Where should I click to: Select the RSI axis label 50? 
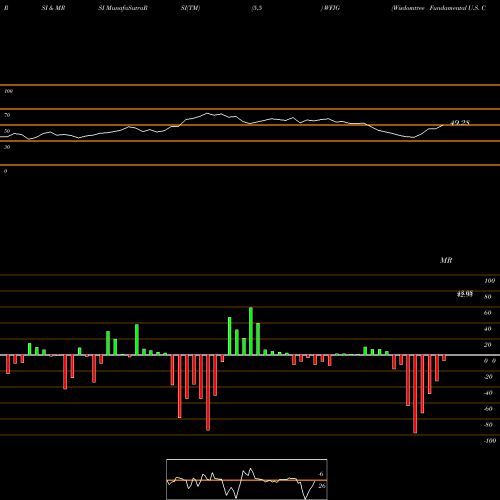point(7,131)
